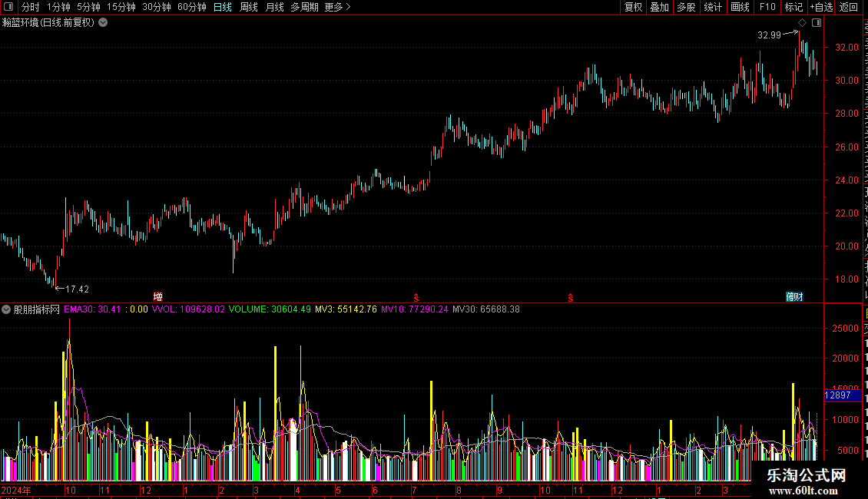Click the 32.00 price axis label
868x499 pixels.
click(846, 48)
